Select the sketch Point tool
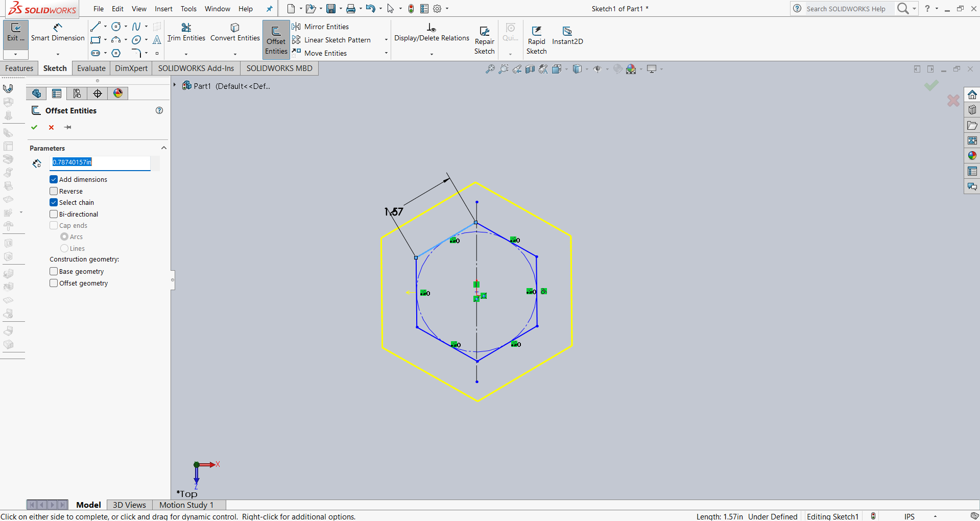980x521 pixels. (x=157, y=53)
